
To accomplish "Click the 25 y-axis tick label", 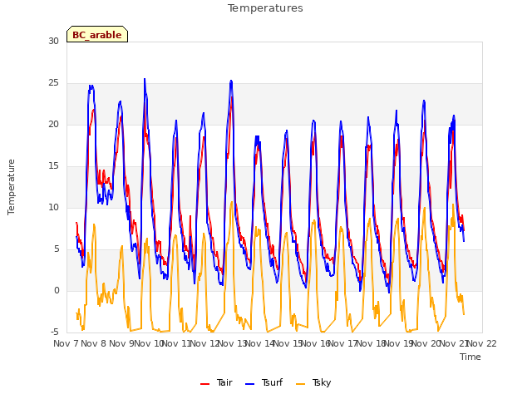I will [x=53, y=83].
